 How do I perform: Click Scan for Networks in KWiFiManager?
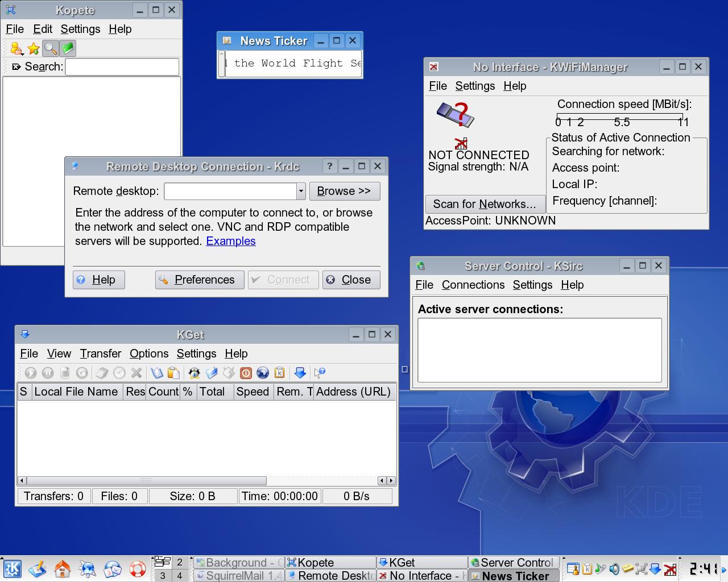pyautogui.click(x=485, y=204)
